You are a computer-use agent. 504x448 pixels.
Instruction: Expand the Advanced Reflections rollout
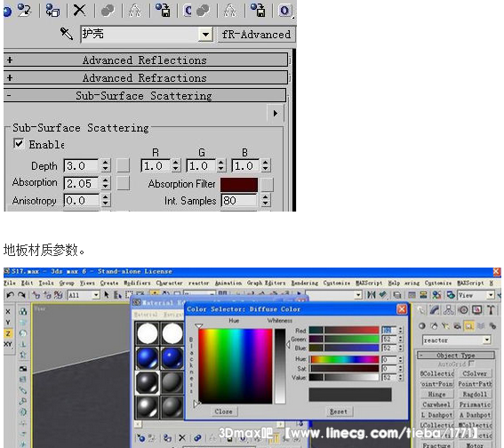click(x=145, y=60)
